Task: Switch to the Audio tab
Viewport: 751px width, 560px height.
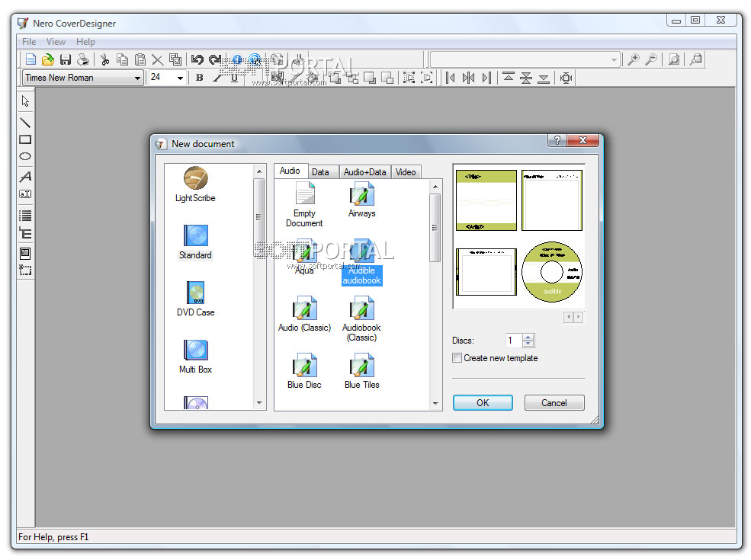Action: [290, 171]
